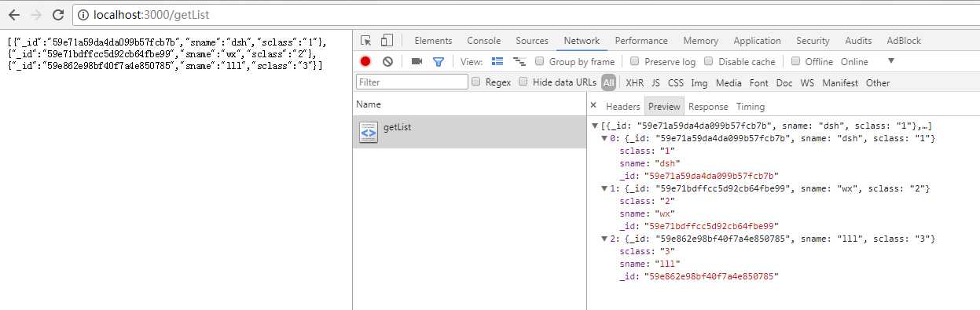The width and height of the screenshot is (980, 310).
Task: Clear the network log
Action: (387, 61)
